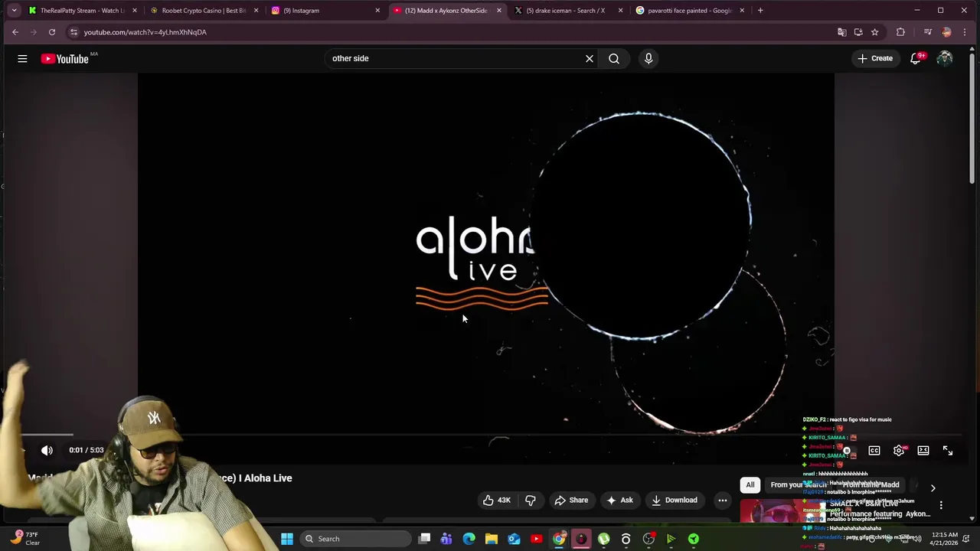Open Outlook from the taskbar
Viewport: 980px width, 551px height.
[514, 539]
